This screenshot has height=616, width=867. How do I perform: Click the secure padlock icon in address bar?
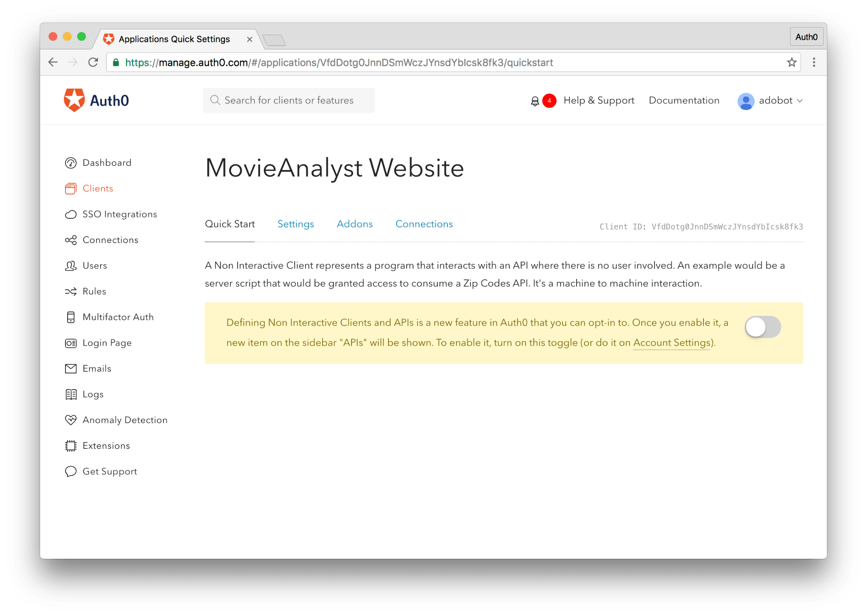point(116,62)
